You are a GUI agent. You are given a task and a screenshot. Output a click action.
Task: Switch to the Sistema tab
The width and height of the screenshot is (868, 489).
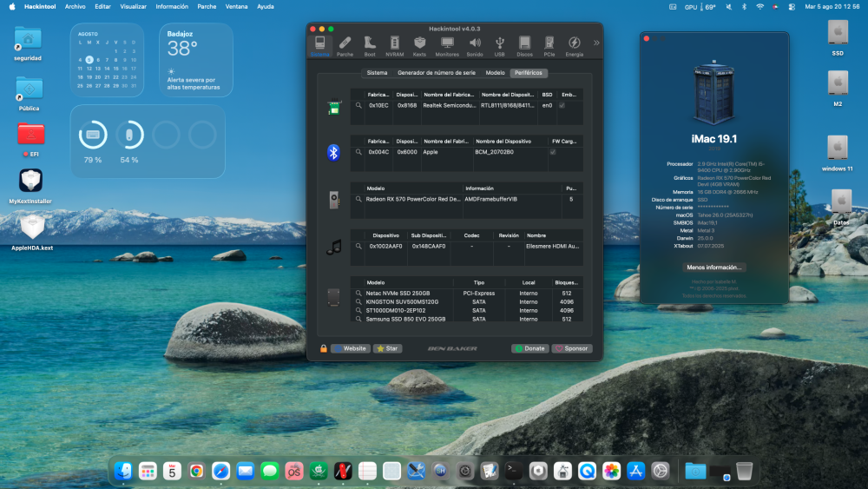point(377,73)
